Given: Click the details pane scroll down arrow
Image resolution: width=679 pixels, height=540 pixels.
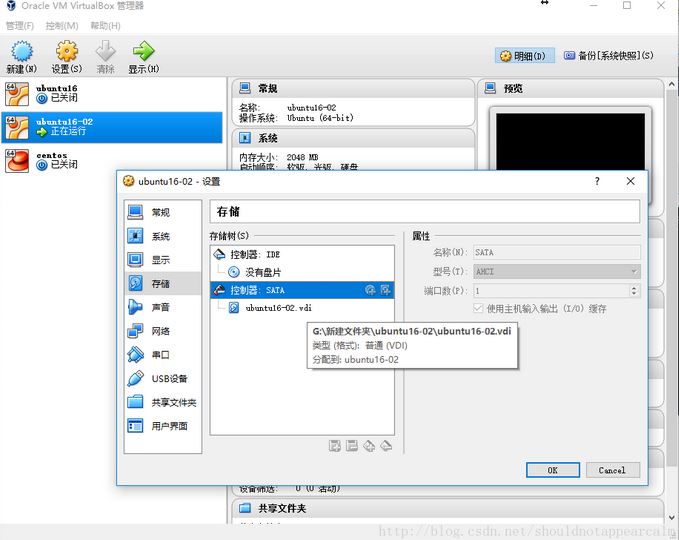Looking at the screenshot, I should click(672, 518).
